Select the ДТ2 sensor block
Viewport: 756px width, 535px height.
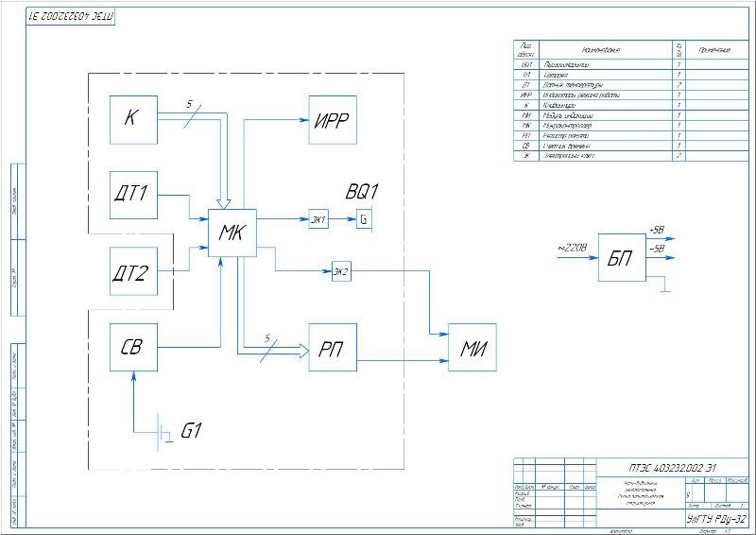click(x=133, y=271)
